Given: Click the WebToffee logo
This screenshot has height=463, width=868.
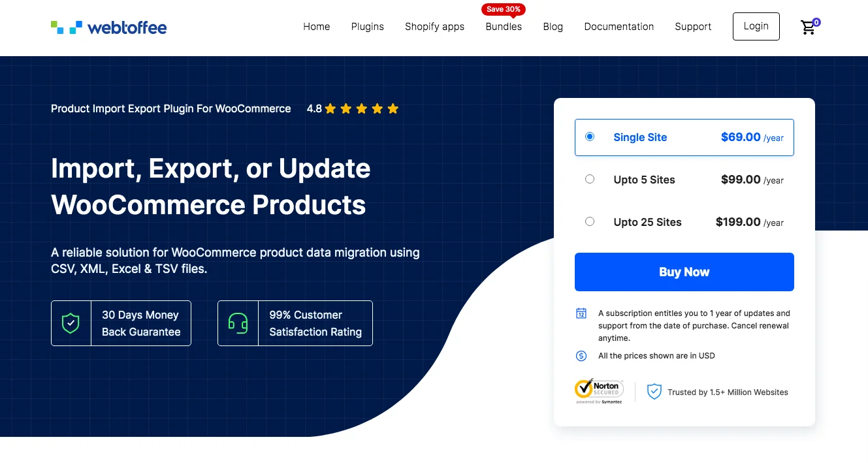Looking at the screenshot, I should tap(109, 27).
